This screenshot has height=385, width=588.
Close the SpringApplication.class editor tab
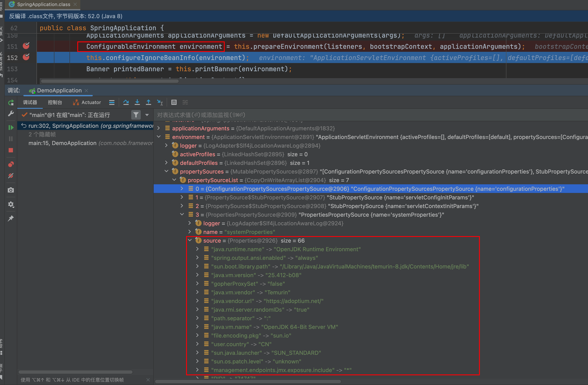tap(75, 5)
